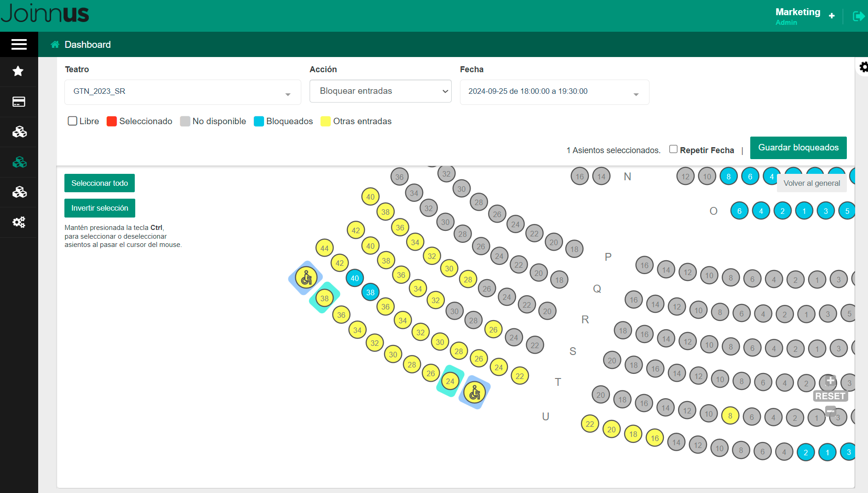Open the Acción dropdown showing Bloquear entradas
The height and width of the screenshot is (493, 868).
[380, 91]
